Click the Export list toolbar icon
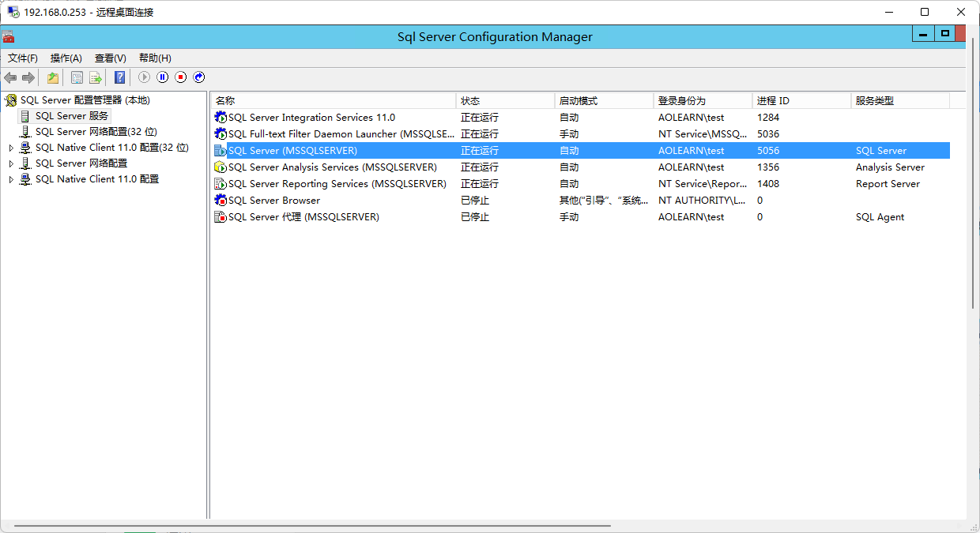Image resolution: width=980 pixels, height=533 pixels. point(96,77)
